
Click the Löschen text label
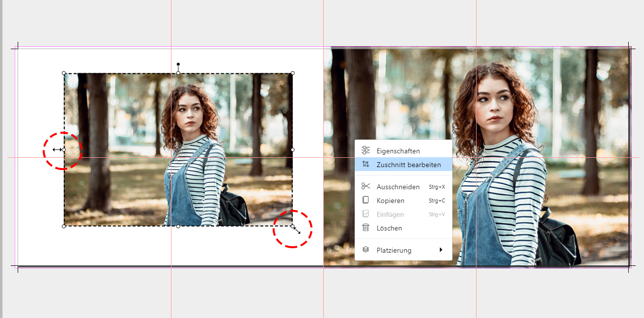389,228
